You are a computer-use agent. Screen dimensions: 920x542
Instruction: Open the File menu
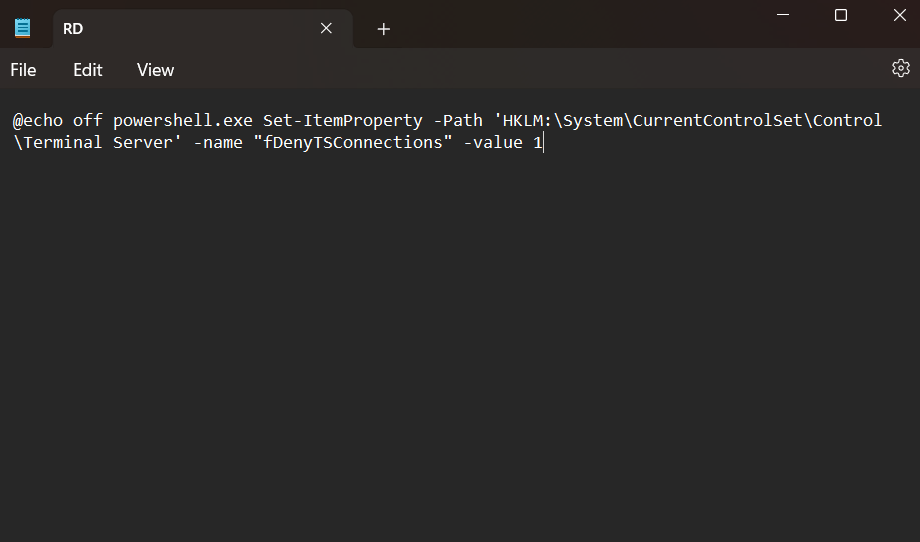click(23, 70)
